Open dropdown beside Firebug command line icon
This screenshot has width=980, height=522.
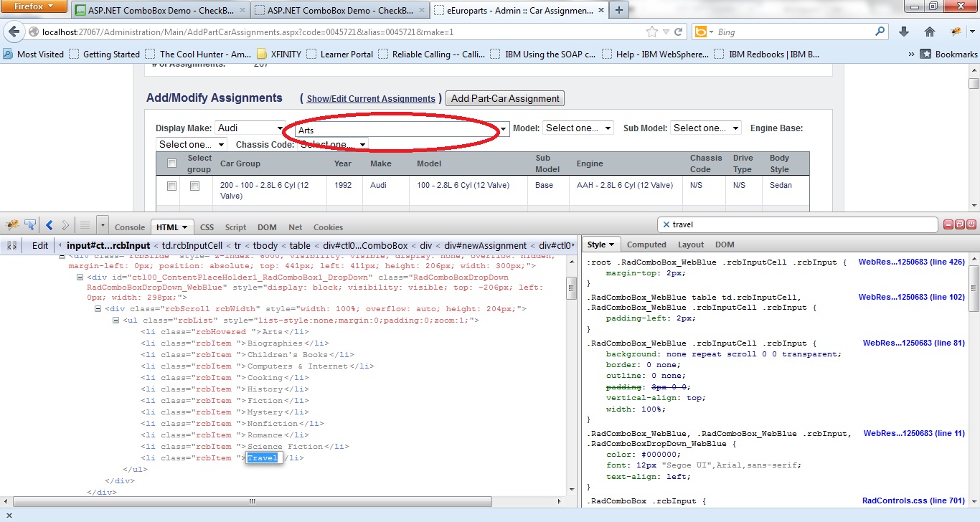coord(103,225)
